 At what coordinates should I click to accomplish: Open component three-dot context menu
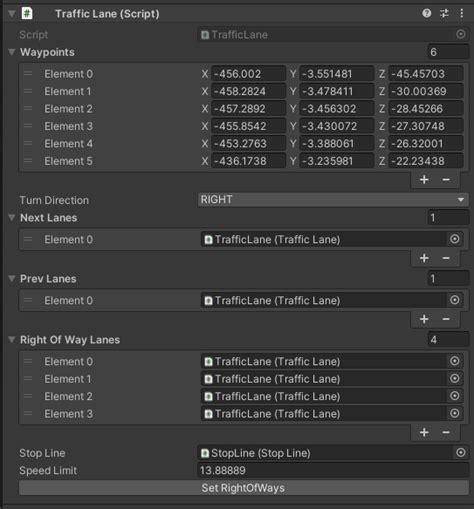pos(461,13)
